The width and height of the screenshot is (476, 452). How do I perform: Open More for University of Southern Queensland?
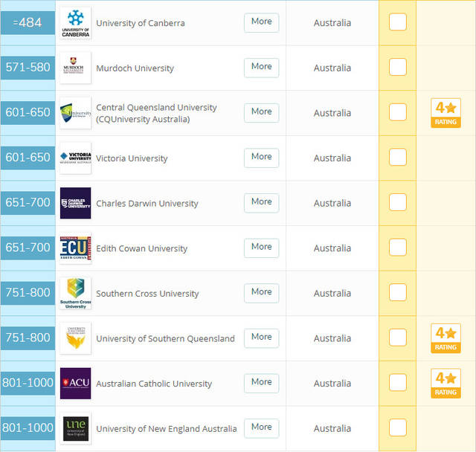tap(261, 338)
